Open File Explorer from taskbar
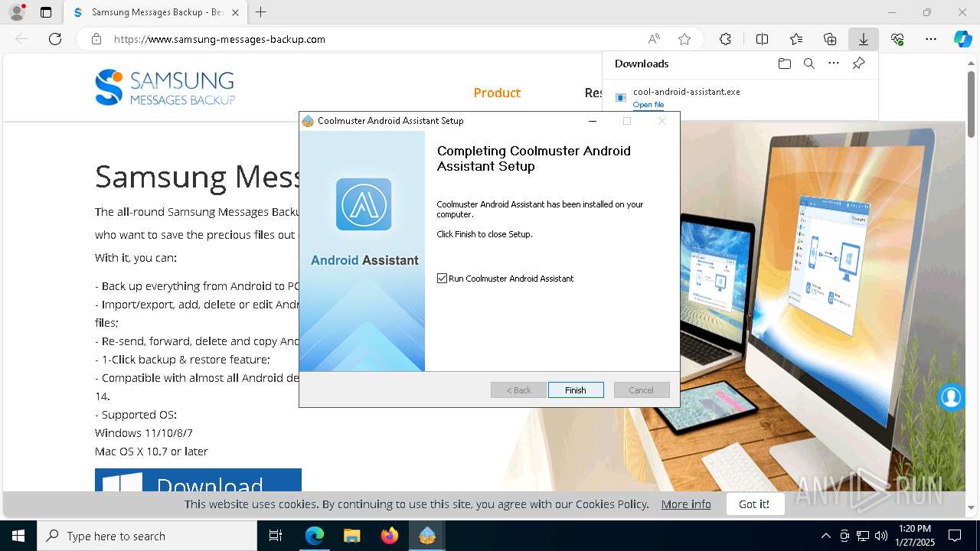This screenshot has height=551, width=980. [351, 536]
